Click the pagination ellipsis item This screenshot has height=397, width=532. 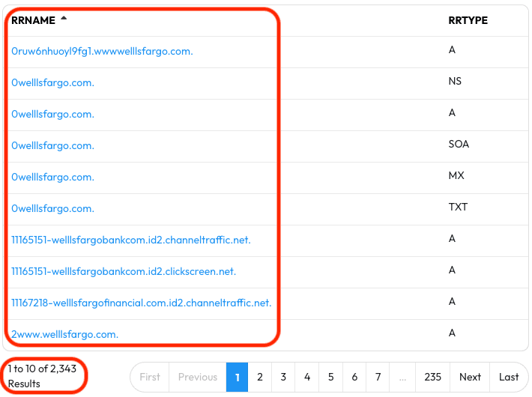pos(402,377)
